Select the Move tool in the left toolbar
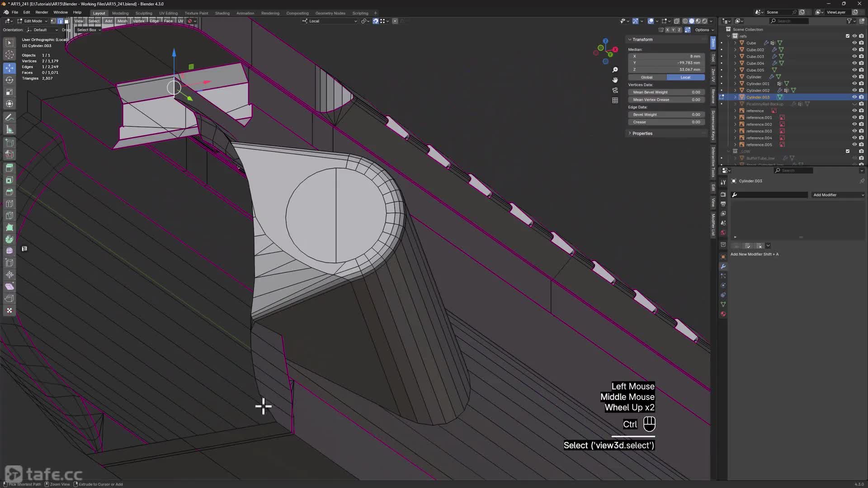The height and width of the screenshot is (488, 868). [x=9, y=68]
